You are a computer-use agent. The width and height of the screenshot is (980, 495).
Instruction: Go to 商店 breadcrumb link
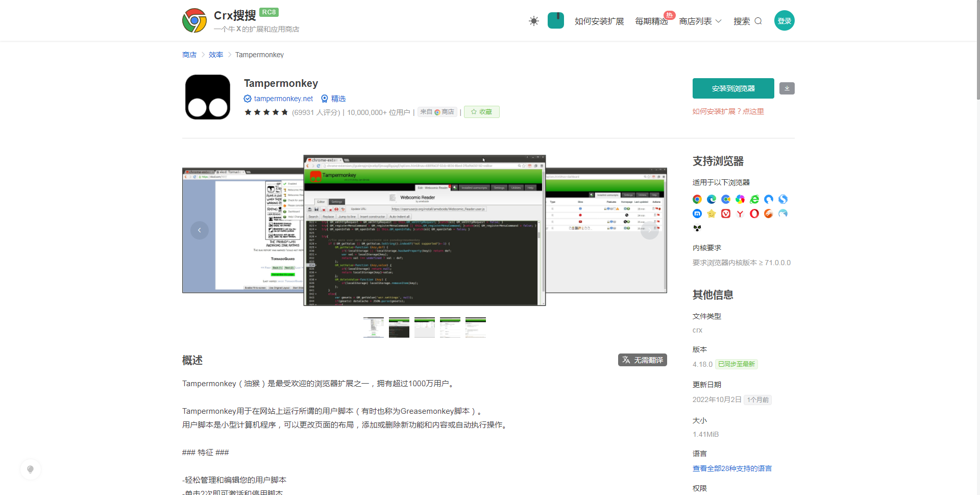pyautogui.click(x=189, y=55)
